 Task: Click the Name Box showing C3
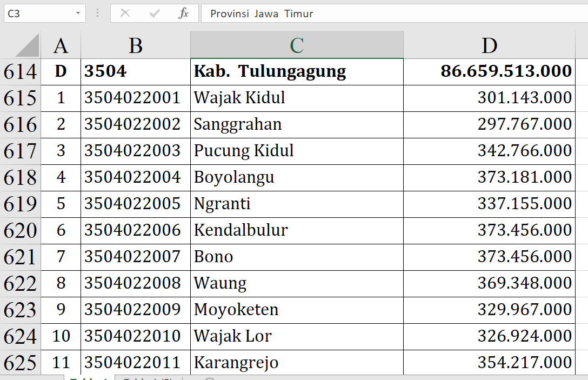click(x=38, y=14)
